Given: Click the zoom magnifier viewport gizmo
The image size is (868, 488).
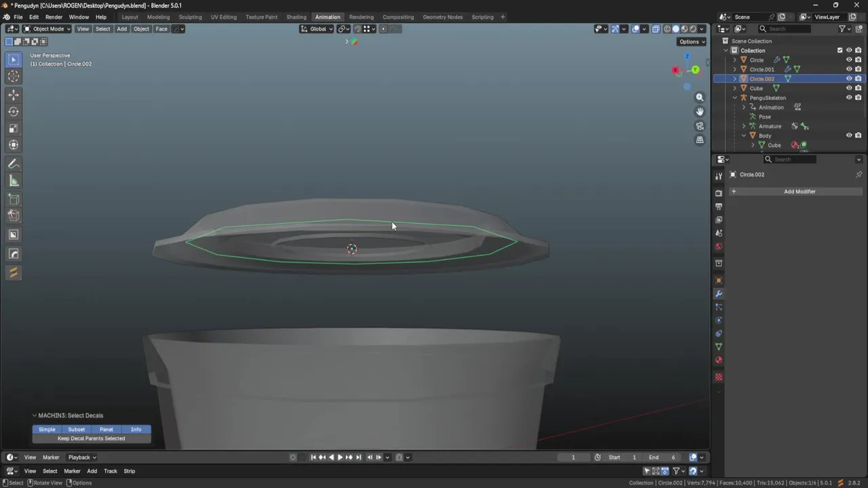Looking at the screenshot, I should pos(700,97).
